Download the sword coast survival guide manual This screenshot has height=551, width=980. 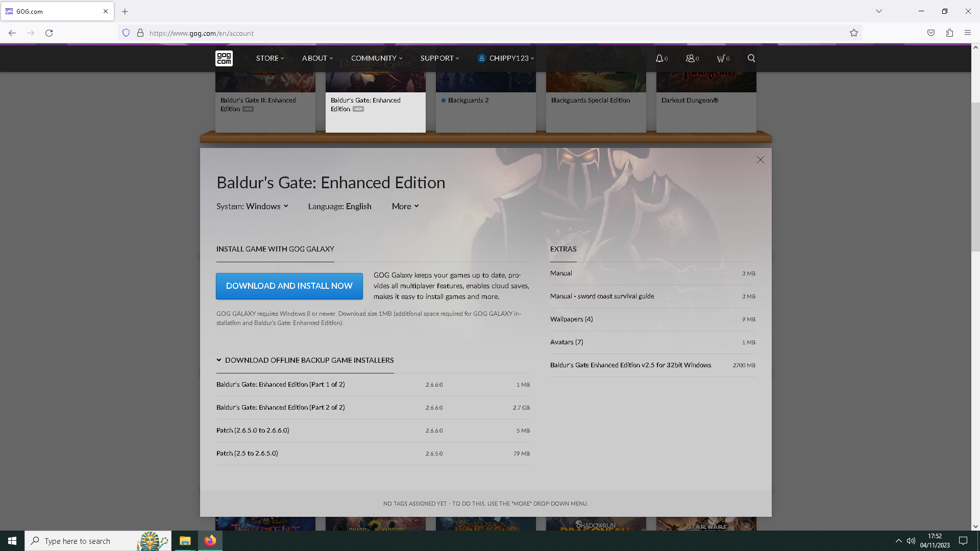coord(653,296)
